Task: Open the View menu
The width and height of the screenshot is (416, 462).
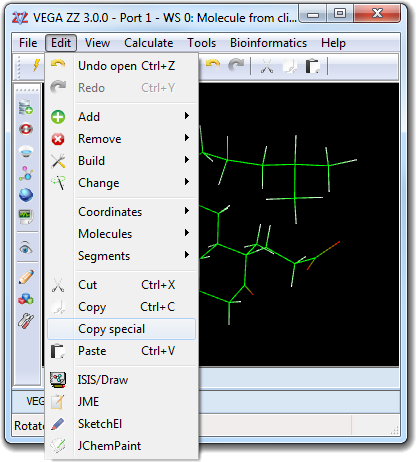Action: click(x=97, y=43)
